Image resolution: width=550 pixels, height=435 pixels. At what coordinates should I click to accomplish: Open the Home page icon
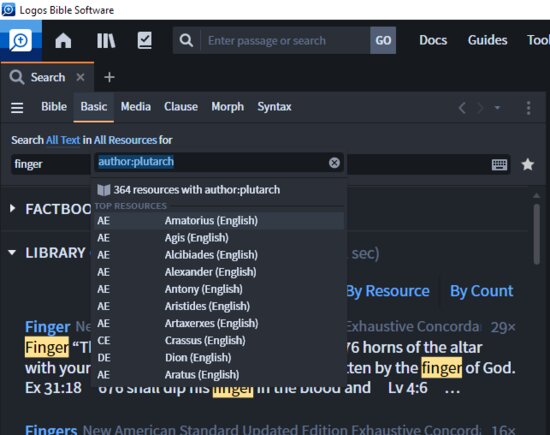63,41
